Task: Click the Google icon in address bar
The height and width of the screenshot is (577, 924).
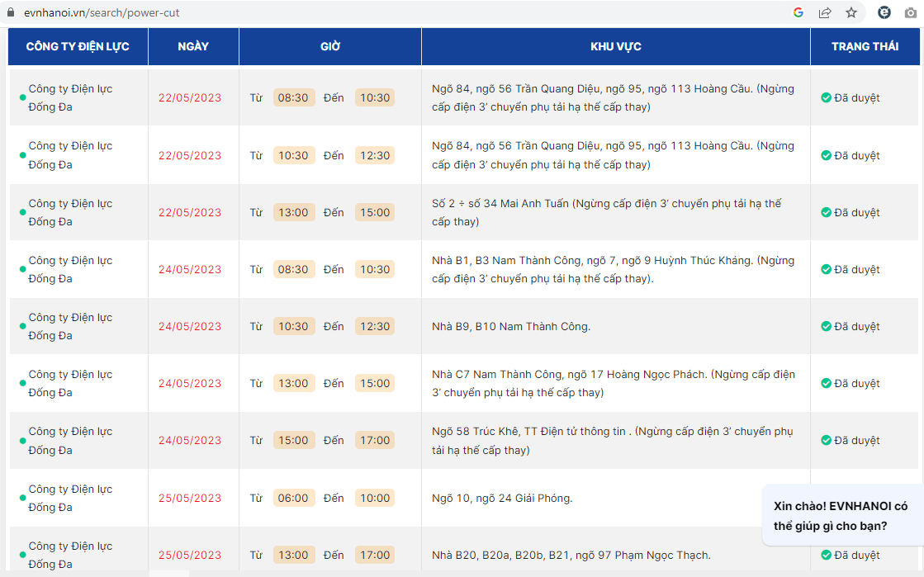Action: [798, 12]
